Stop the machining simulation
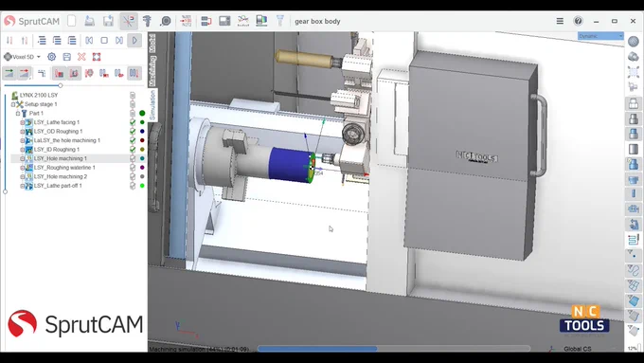 104,41
